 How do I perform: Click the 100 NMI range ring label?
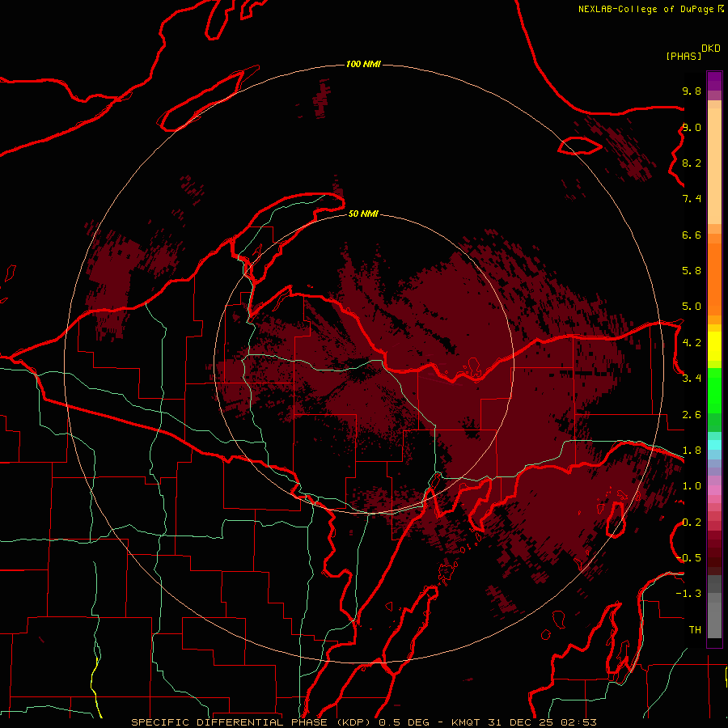pos(363,64)
